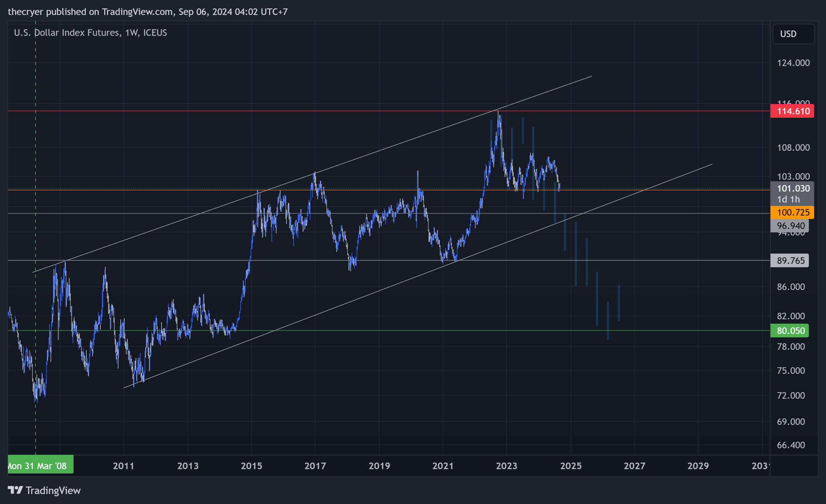Viewport: 826px width, 504px height.
Task: Click the green 80.050 price label
Action: (x=790, y=330)
